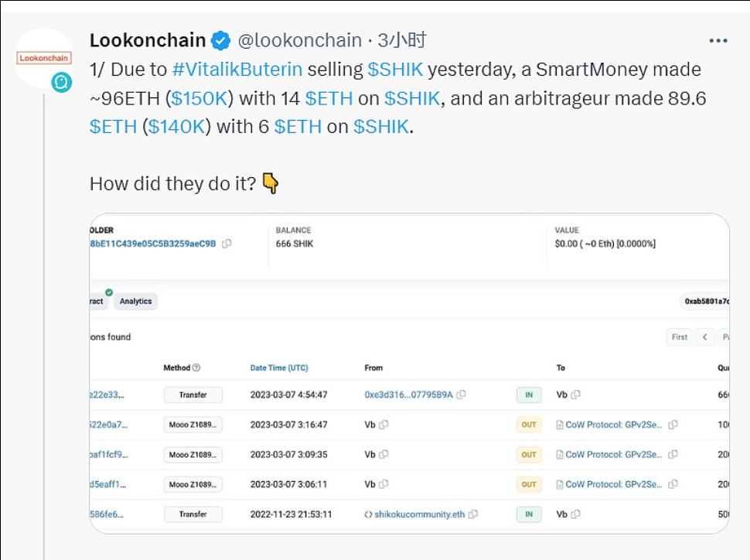Go to the First page of results
This screenshot has width=750, height=560.
point(679,337)
